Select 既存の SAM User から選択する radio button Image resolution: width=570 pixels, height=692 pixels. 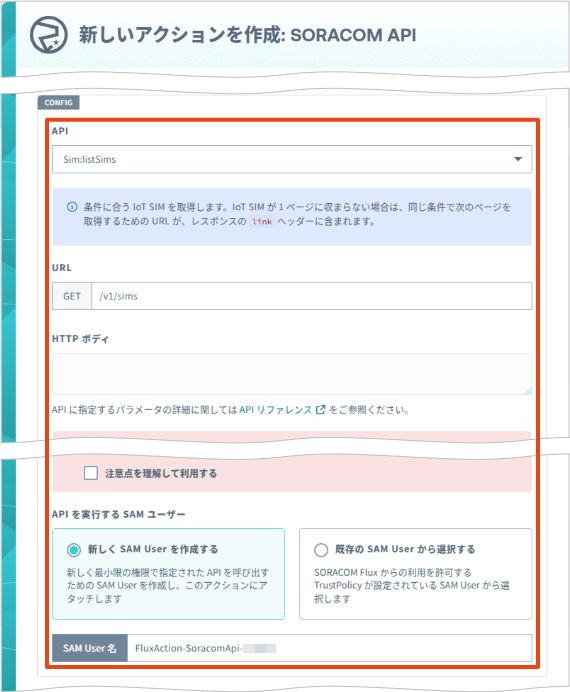click(x=321, y=550)
